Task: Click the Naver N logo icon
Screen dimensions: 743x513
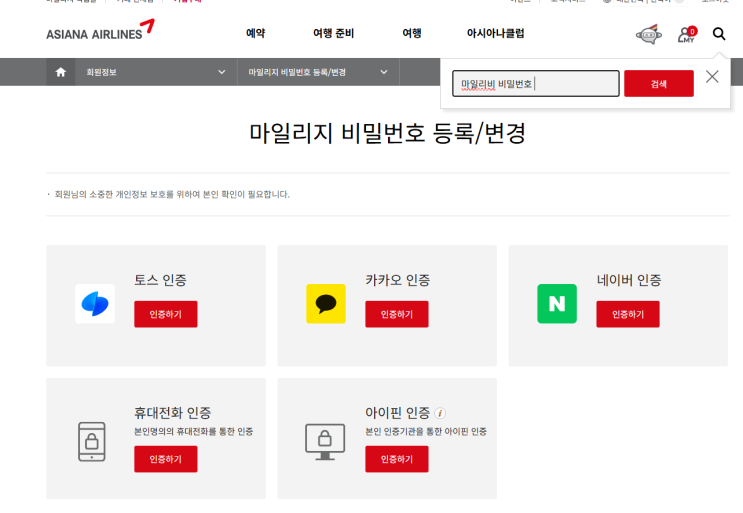Action: click(557, 304)
